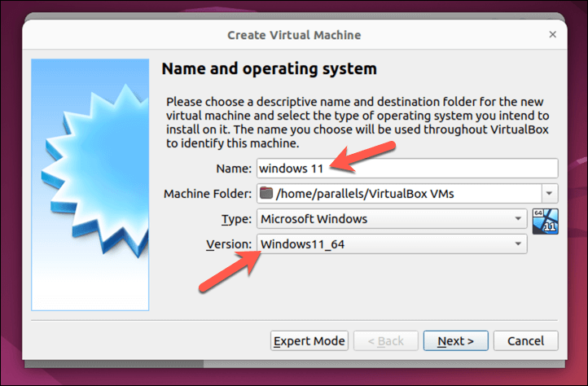Click the Next > button
The image size is (588, 386).
point(455,340)
